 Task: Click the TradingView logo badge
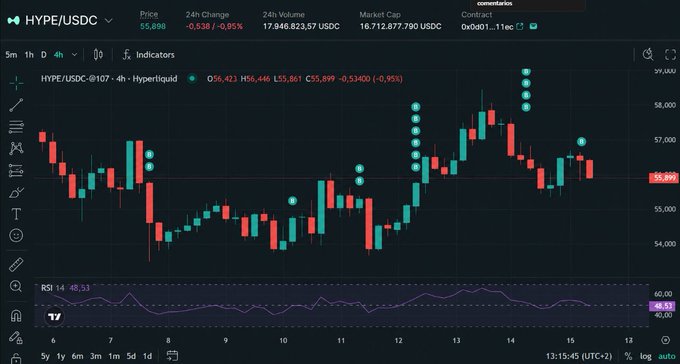pyautogui.click(x=55, y=317)
